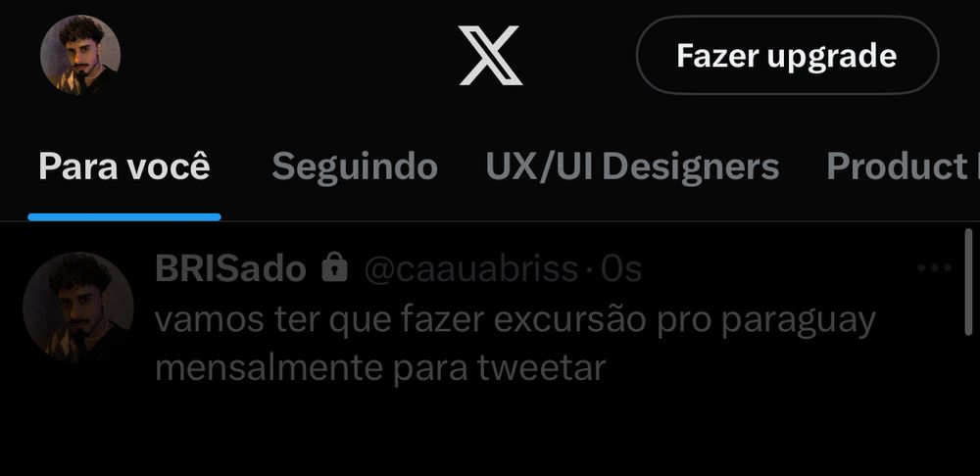The width and height of the screenshot is (980, 476).
Task: Open the UX/UI Designers list tab
Action: click(632, 167)
